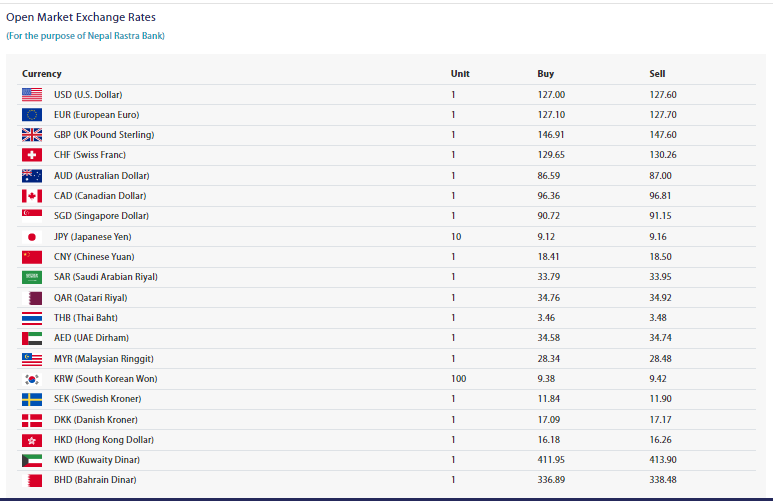Click the Japanese flag icon
Viewport: 773px width, 501px height.
[x=32, y=237]
